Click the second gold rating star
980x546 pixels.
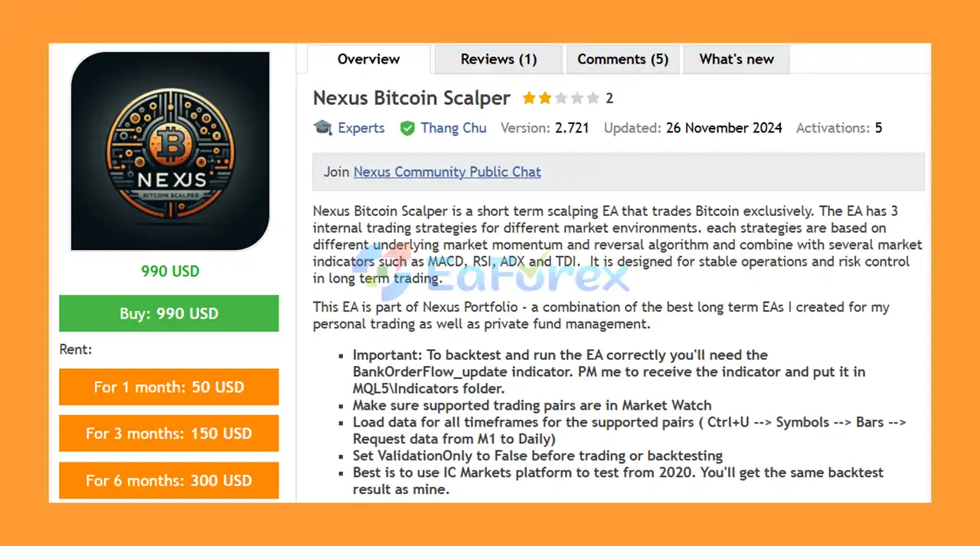click(x=544, y=98)
